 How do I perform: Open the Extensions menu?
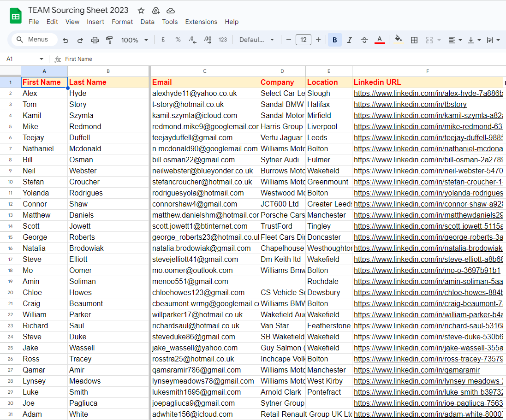tap(201, 22)
